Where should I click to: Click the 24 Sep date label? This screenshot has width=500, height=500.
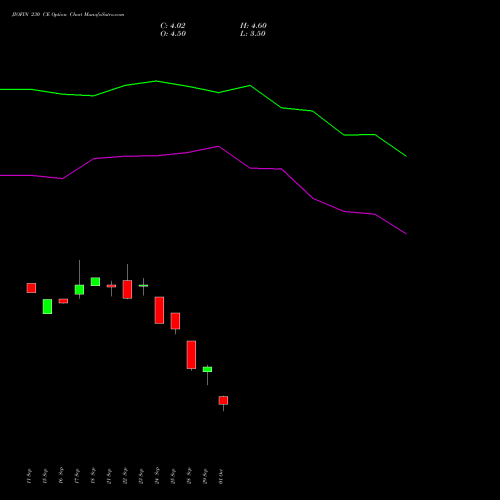coord(157,476)
